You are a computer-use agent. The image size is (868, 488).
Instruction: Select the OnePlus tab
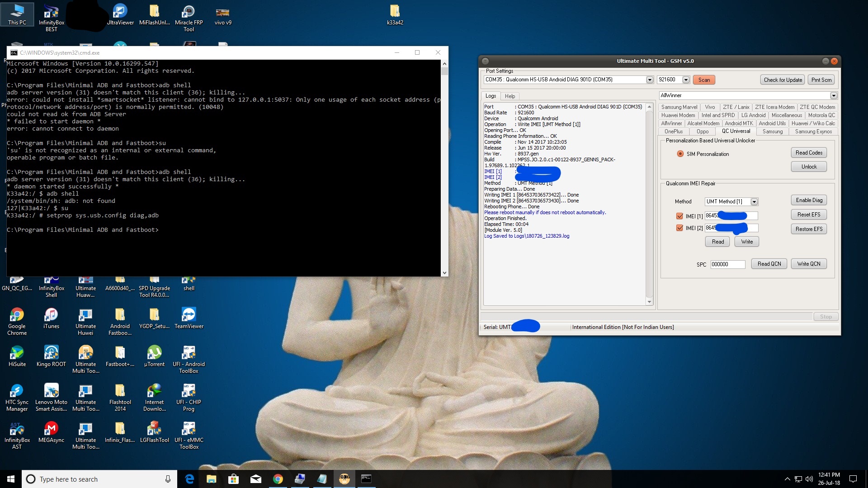point(674,131)
